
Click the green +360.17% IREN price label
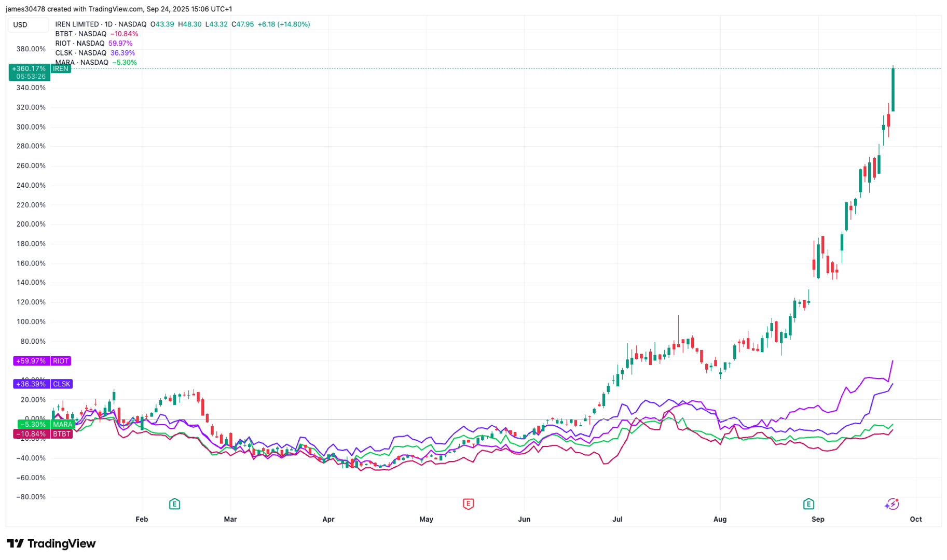(29, 68)
